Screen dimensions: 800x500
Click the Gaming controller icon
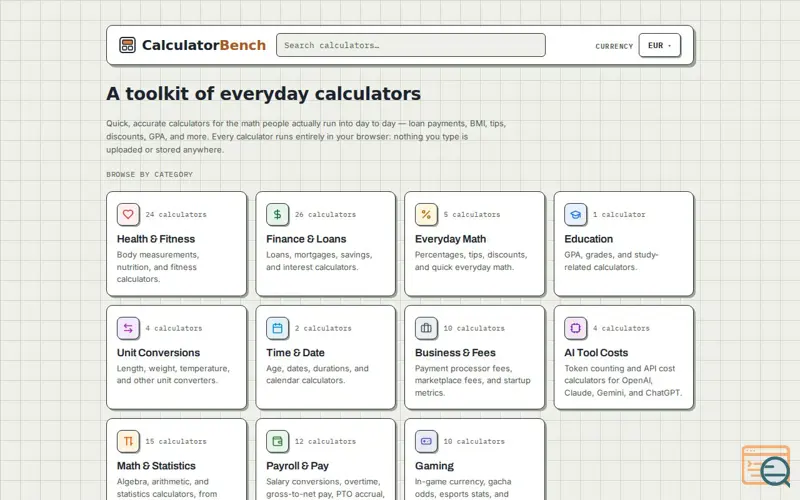(x=426, y=441)
